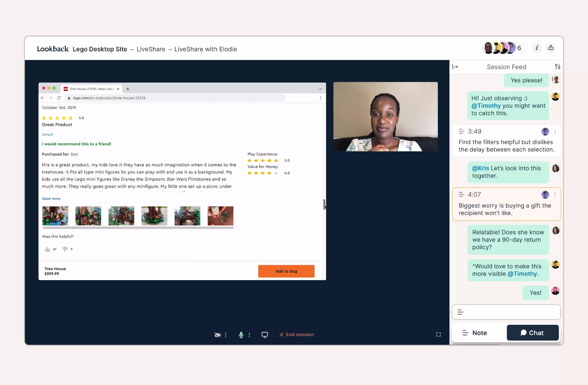
Task: Open the browser tab list chevron
Action: click(x=320, y=89)
